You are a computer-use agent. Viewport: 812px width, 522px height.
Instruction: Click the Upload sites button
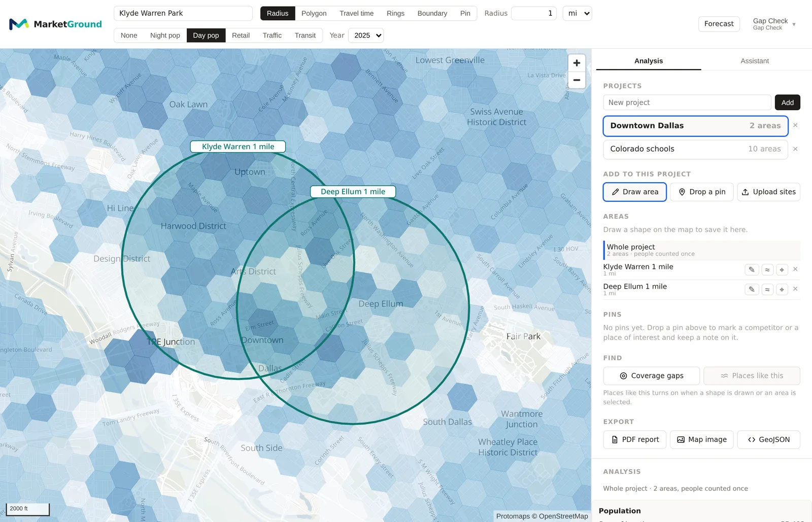coord(768,192)
